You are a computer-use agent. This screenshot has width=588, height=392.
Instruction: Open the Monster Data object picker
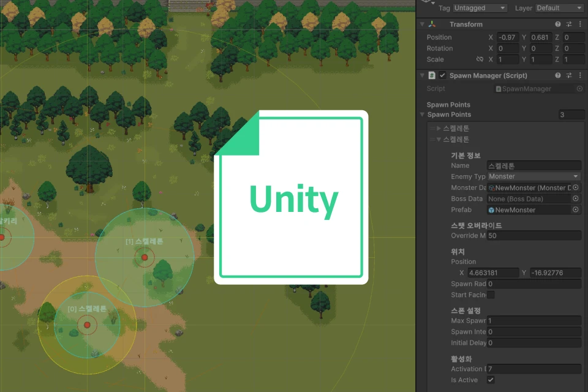[576, 187]
